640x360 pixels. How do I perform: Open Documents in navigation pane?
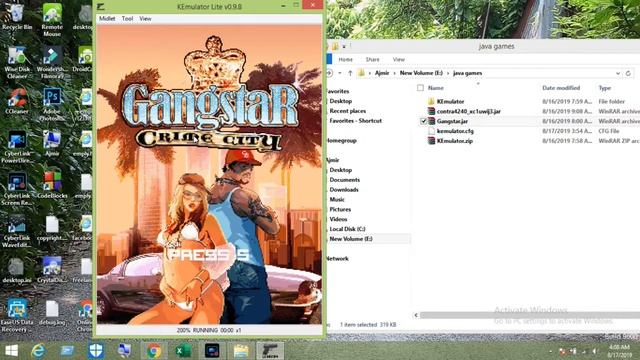[x=344, y=180]
